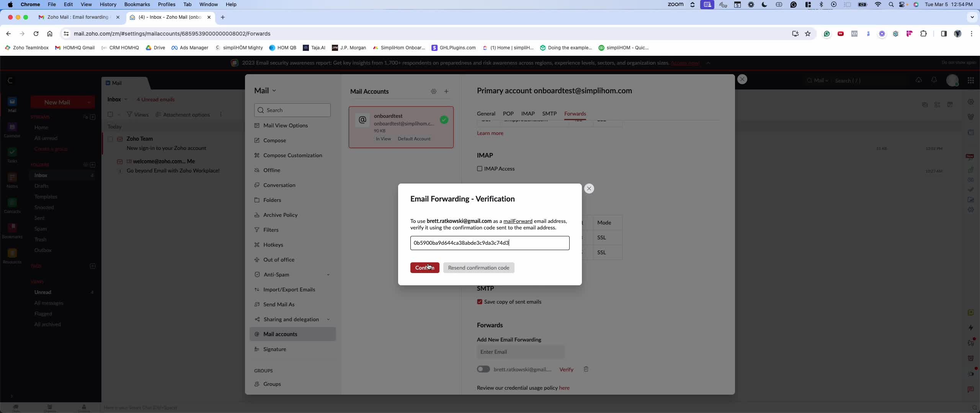Open the Zoho apps grid icon
Image resolution: width=980 pixels, height=413 pixels.
point(970,80)
